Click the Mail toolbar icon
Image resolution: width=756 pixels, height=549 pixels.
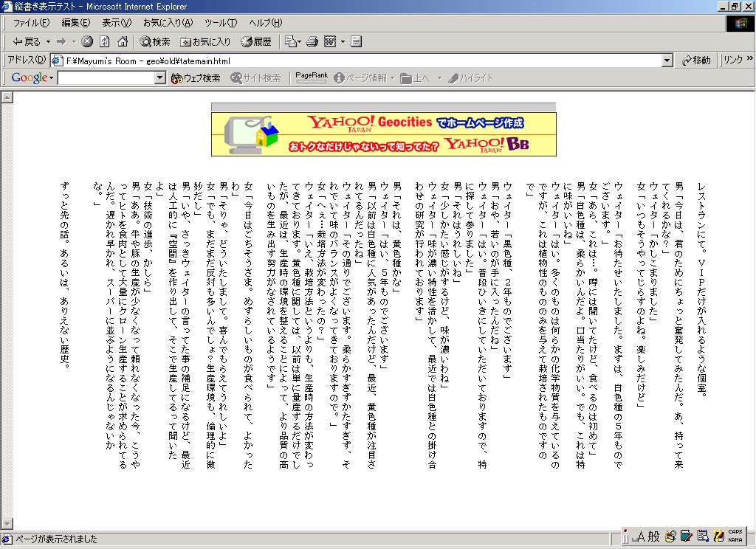[x=290, y=42]
